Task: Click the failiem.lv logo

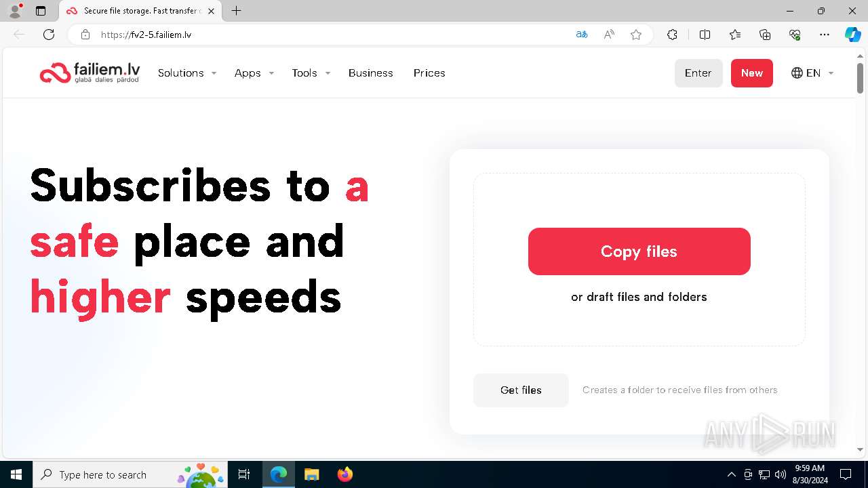Action: (90, 73)
